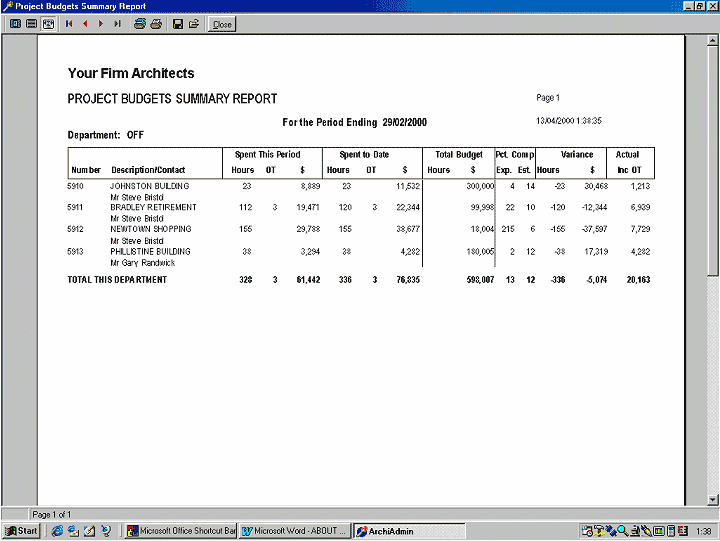This screenshot has width=720, height=541.
Task: Click the Show Desktop quick launch icon
Action: click(x=90, y=531)
